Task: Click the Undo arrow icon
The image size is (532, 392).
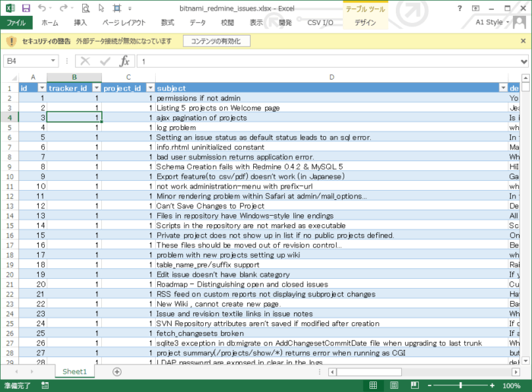Action: point(42,8)
